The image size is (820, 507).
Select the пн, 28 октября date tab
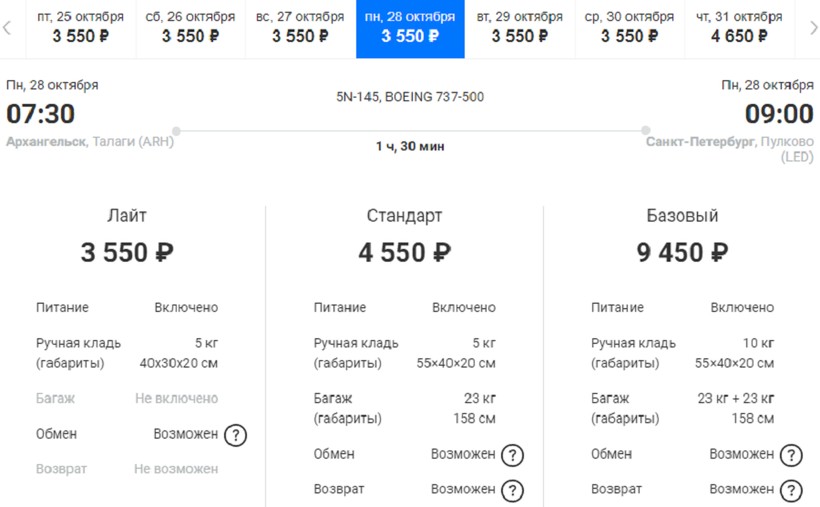click(410, 27)
